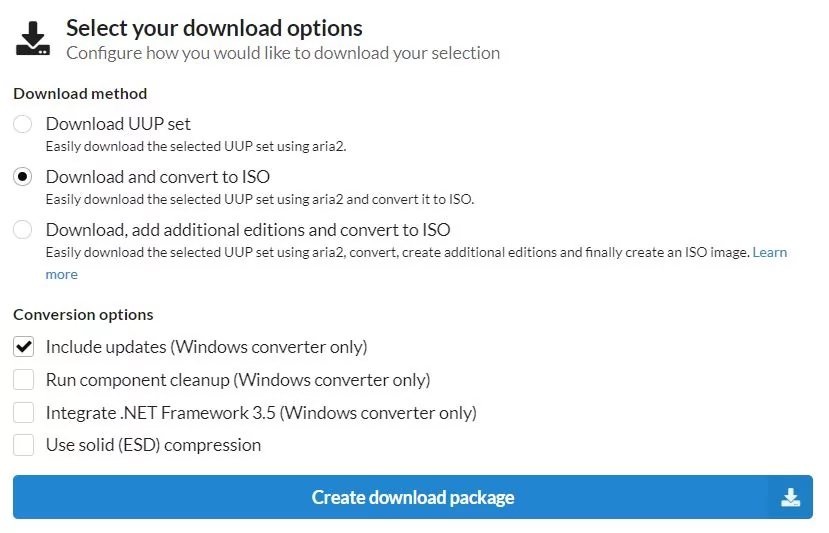Viewport: 829px width, 533px height.
Task: Select the Download UUP set radio button
Action: point(23,124)
